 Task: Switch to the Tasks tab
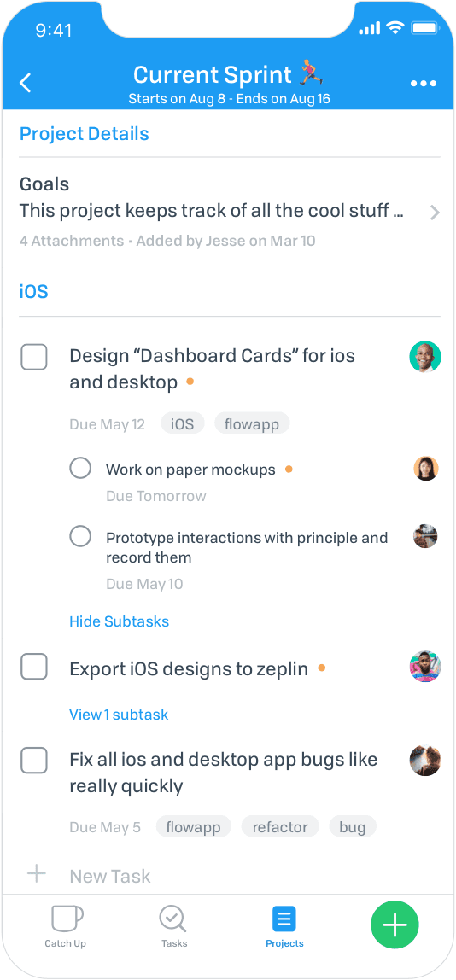pos(174,927)
